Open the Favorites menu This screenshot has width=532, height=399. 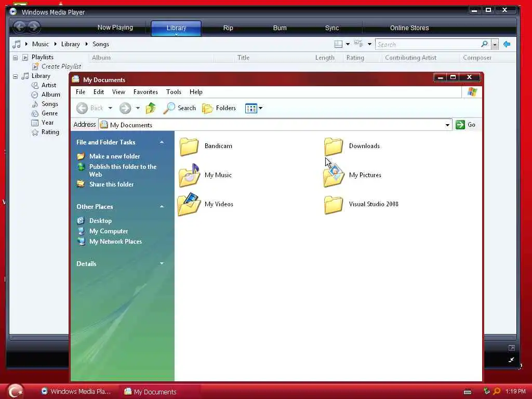click(x=145, y=92)
